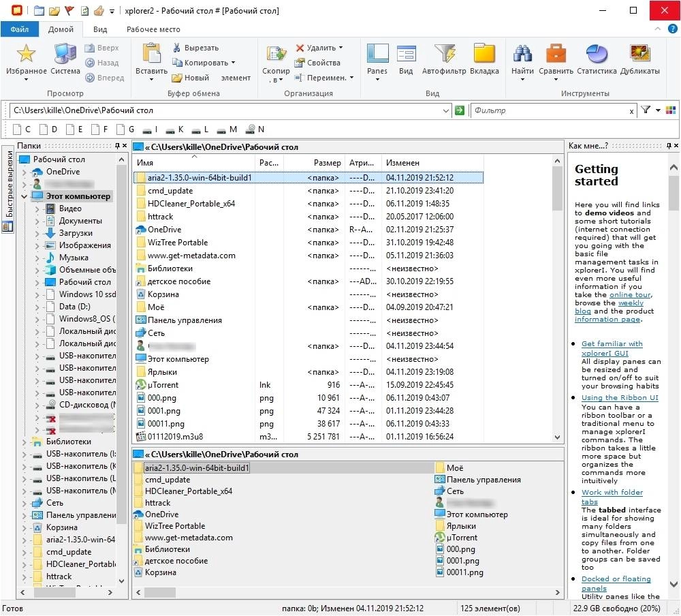
Task: Select the WizTree Portable folder row
Action: click(308, 243)
